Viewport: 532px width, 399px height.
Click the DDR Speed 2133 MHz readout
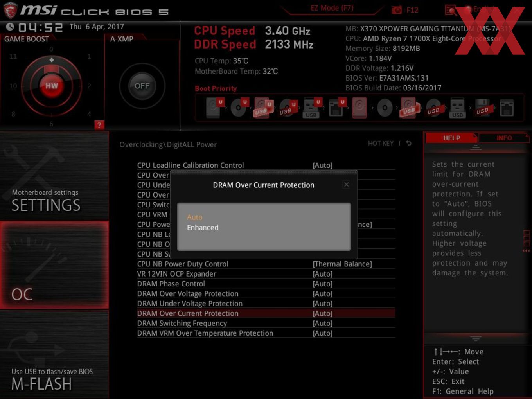(x=254, y=45)
